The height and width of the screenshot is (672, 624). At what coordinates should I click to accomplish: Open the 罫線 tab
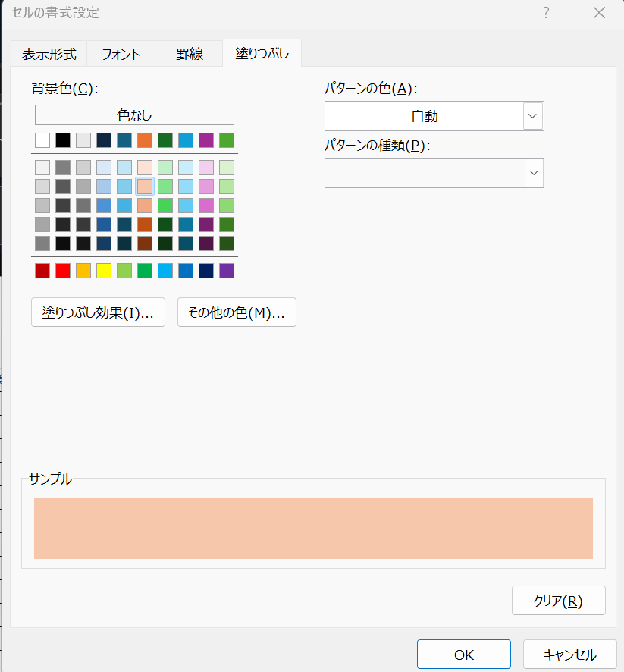(189, 54)
